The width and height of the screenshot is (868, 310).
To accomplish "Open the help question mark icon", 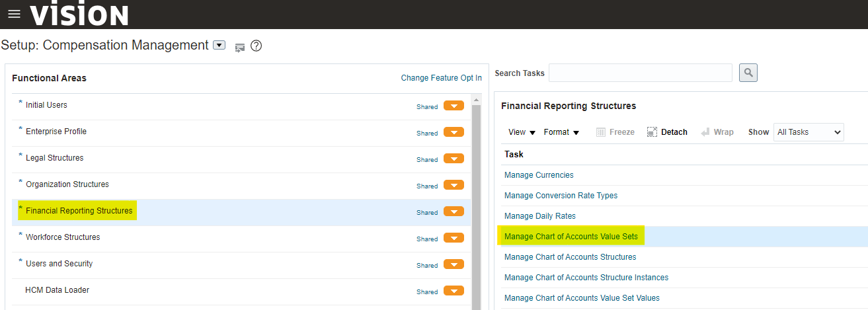I will 256,46.
